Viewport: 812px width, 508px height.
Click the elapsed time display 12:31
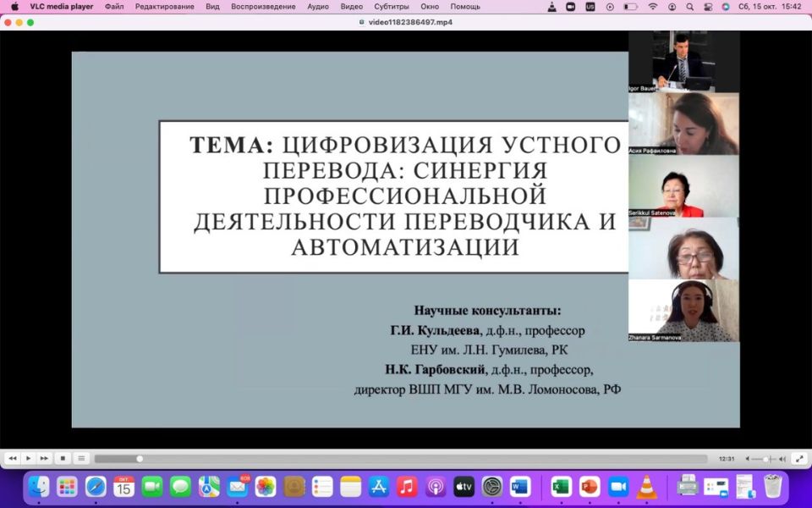coord(725,459)
